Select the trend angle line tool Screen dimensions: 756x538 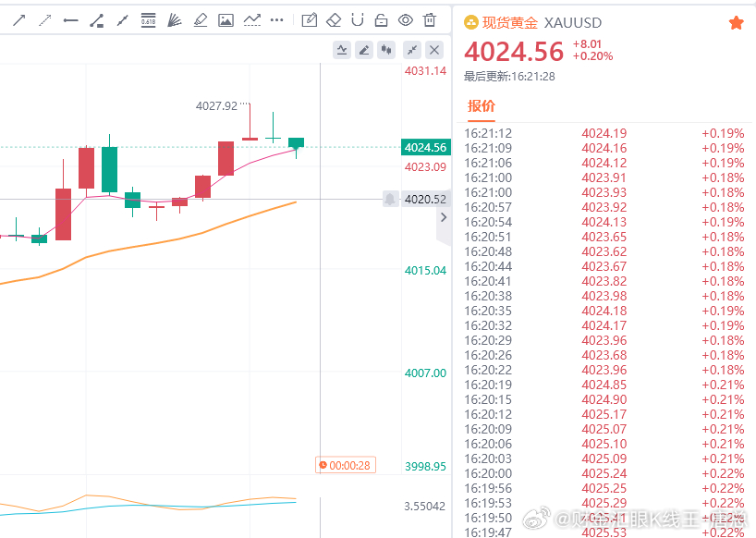(x=96, y=20)
